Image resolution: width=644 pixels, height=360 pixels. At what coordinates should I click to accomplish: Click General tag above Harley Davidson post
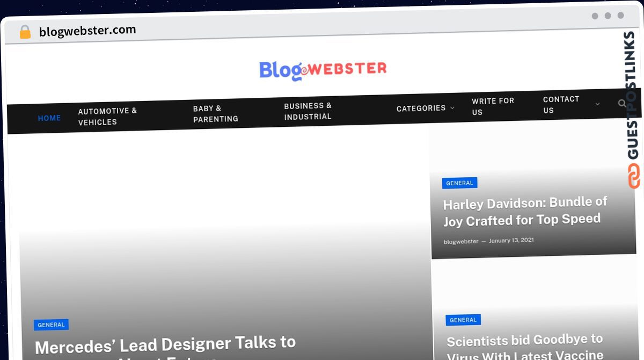tap(459, 183)
